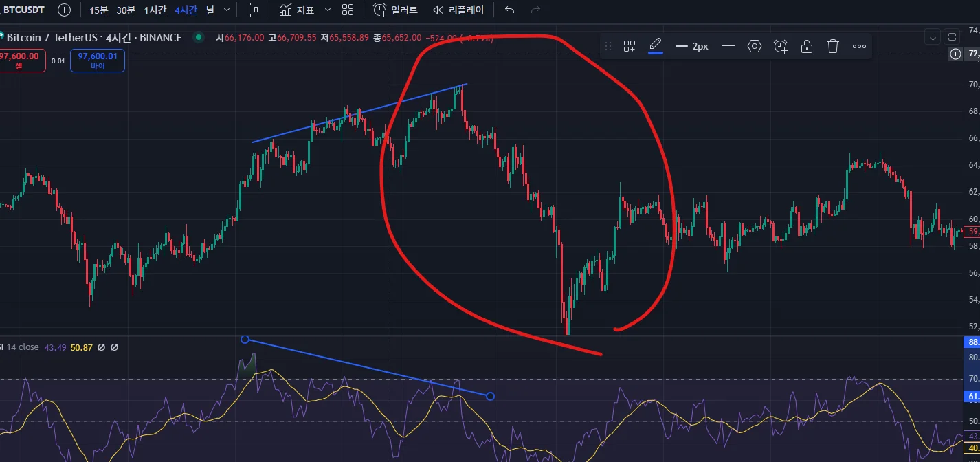Click the second ∅ symbol in RSI legend
This screenshot has height=462, width=980.
click(114, 347)
